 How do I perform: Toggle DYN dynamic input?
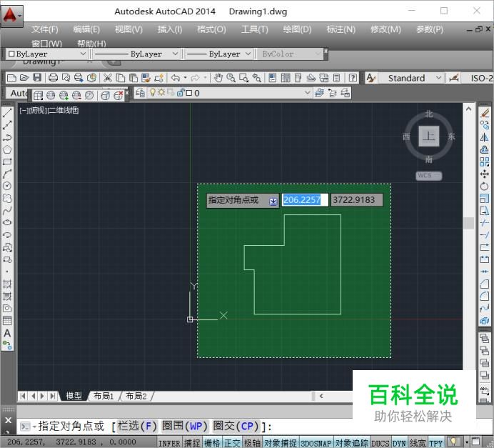(399, 443)
